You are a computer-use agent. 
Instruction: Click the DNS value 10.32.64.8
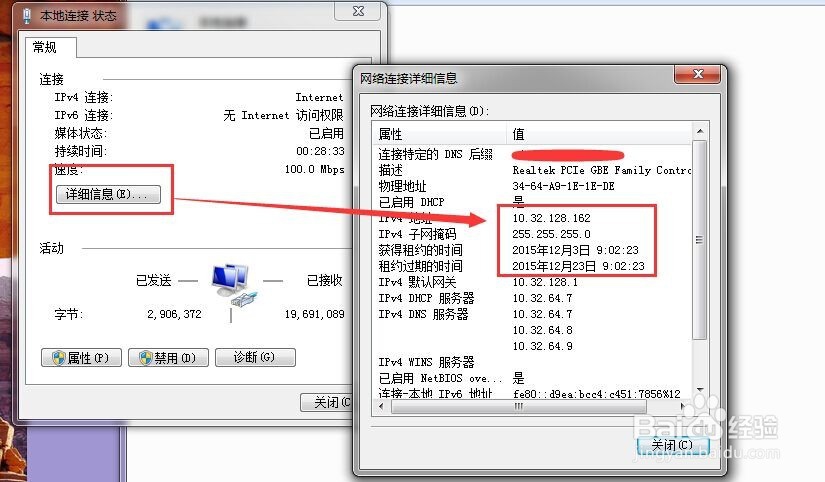542,330
